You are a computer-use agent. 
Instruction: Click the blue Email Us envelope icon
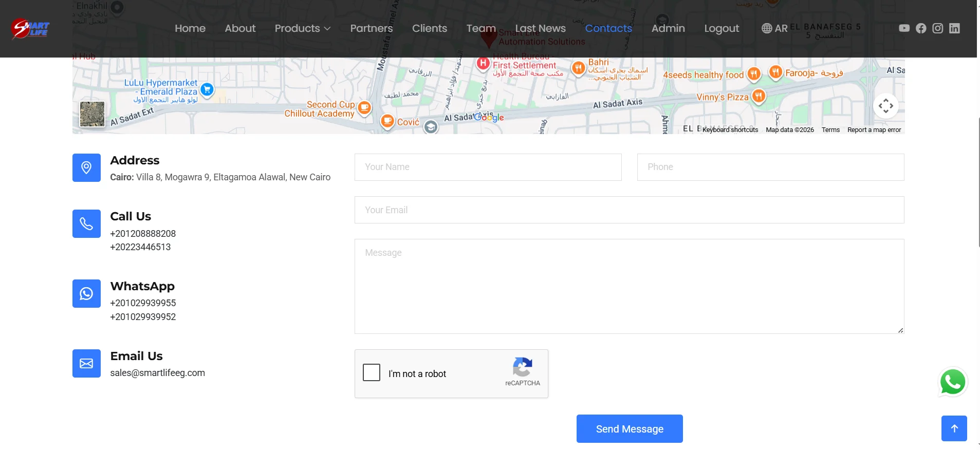tap(86, 363)
